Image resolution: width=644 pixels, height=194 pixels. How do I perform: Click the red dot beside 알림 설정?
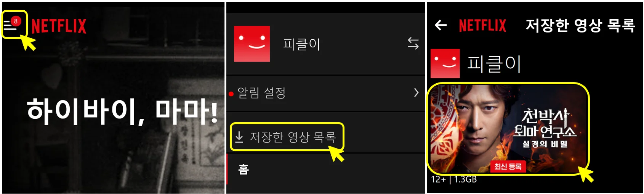(x=231, y=94)
